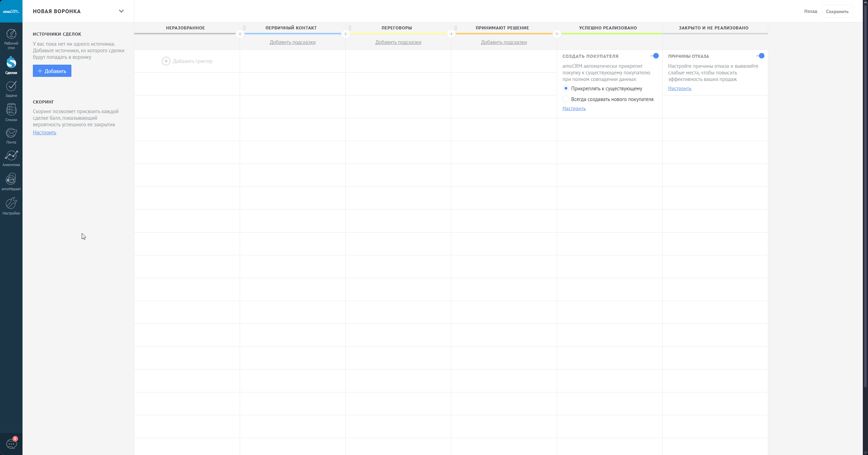This screenshot has width=868, height=455.
Task: Open chat notifications bubble icon
Action: [x=11, y=444]
